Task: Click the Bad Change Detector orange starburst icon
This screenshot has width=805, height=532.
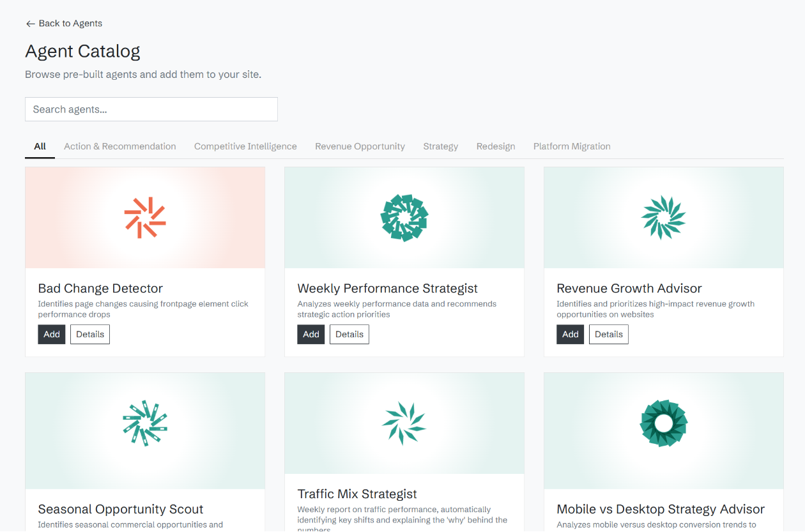Action: coord(145,218)
